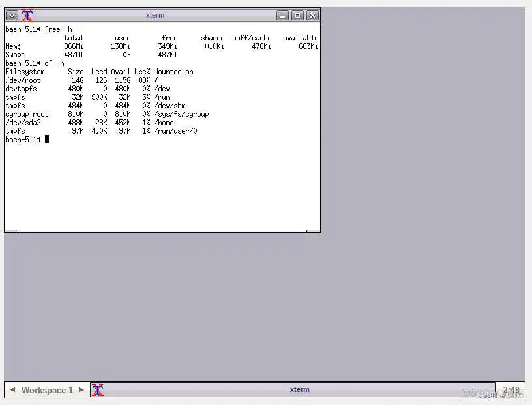Close the xterm window
This screenshot has height=405, width=532.
point(312,14)
